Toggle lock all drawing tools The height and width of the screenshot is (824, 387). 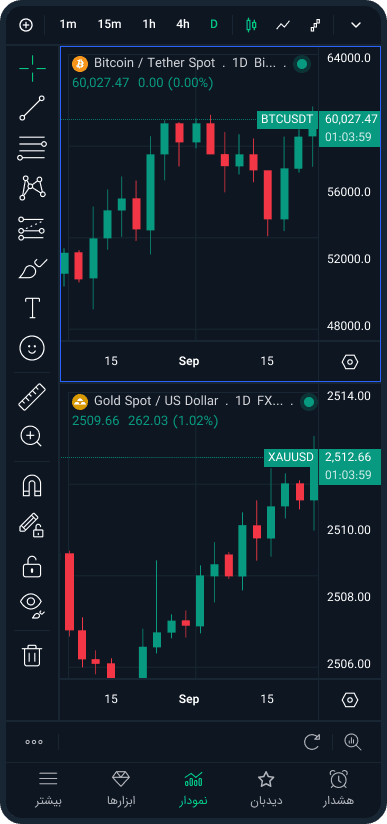pyautogui.click(x=32, y=568)
